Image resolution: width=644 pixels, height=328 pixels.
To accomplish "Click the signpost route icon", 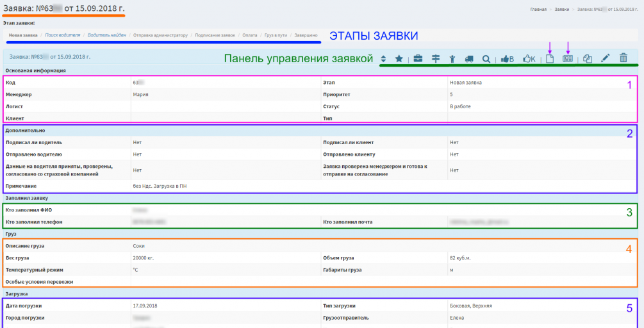I will (436, 59).
